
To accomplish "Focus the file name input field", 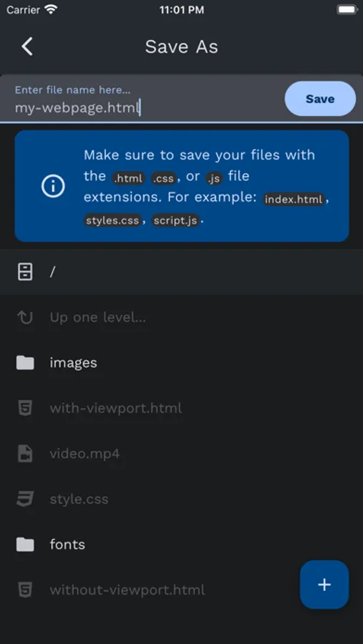I will point(142,99).
